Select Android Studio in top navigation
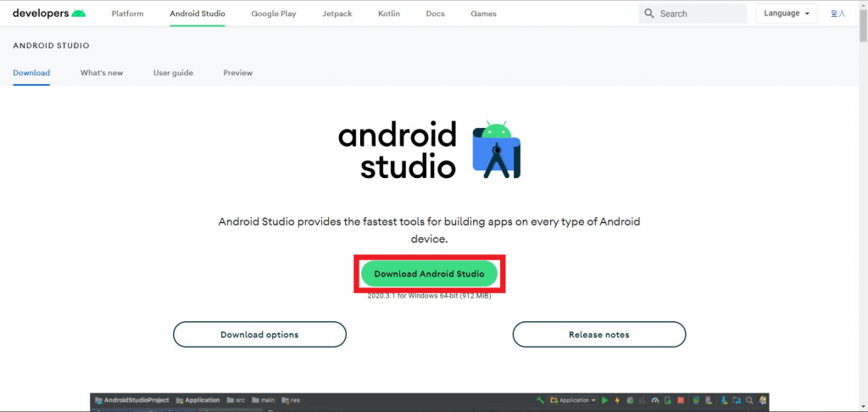This screenshot has width=868, height=412. point(197,14)
